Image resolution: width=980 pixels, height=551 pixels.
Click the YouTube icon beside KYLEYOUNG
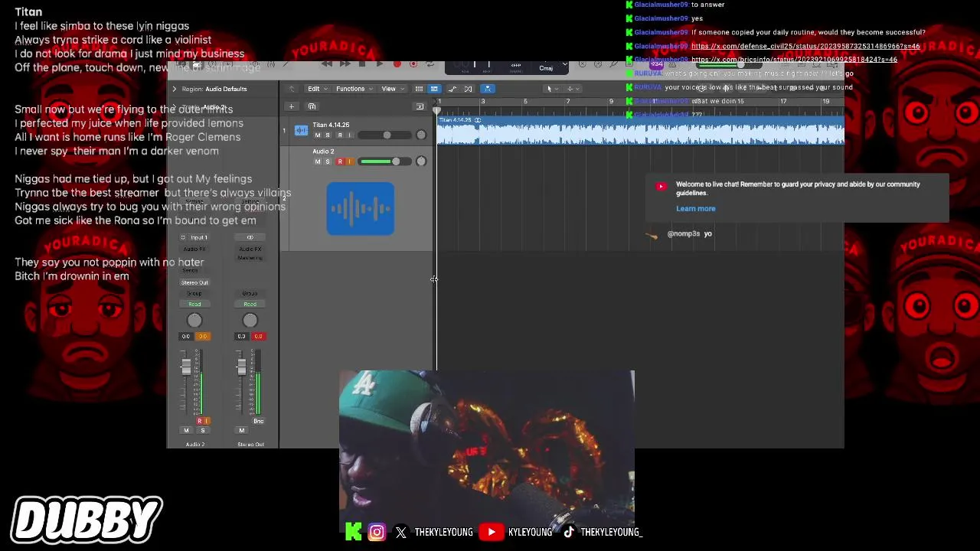[491, 532]
